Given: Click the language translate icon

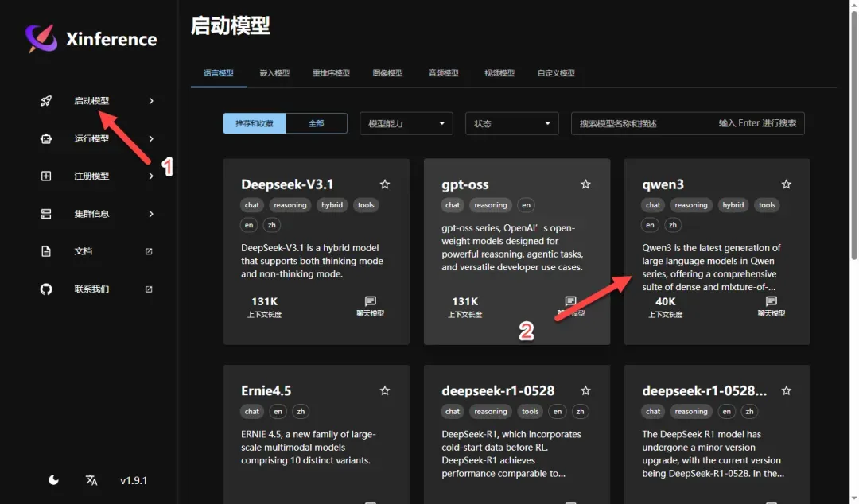Looking at the screenshot, I should (x=91, y=480).
